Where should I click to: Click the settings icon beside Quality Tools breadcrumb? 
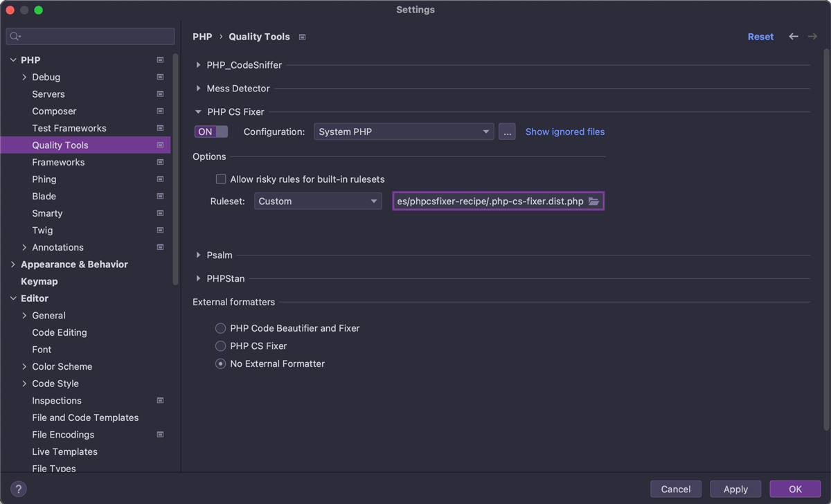[x=302, y=37]
